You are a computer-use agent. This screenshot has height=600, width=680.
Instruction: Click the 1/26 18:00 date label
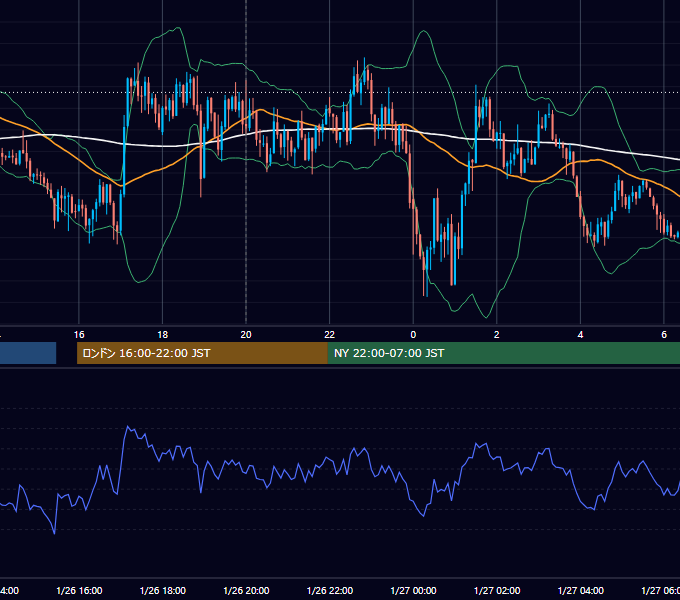point(163,591)
